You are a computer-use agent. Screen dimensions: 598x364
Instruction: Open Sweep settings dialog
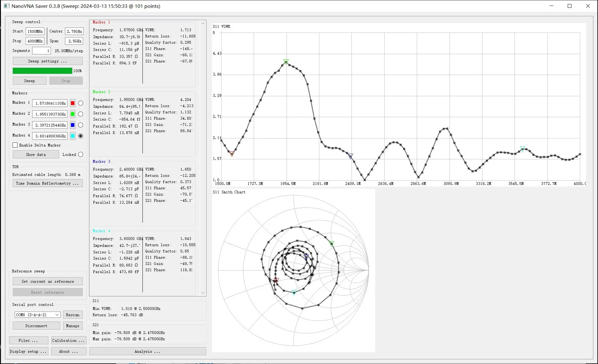point(47,61)
